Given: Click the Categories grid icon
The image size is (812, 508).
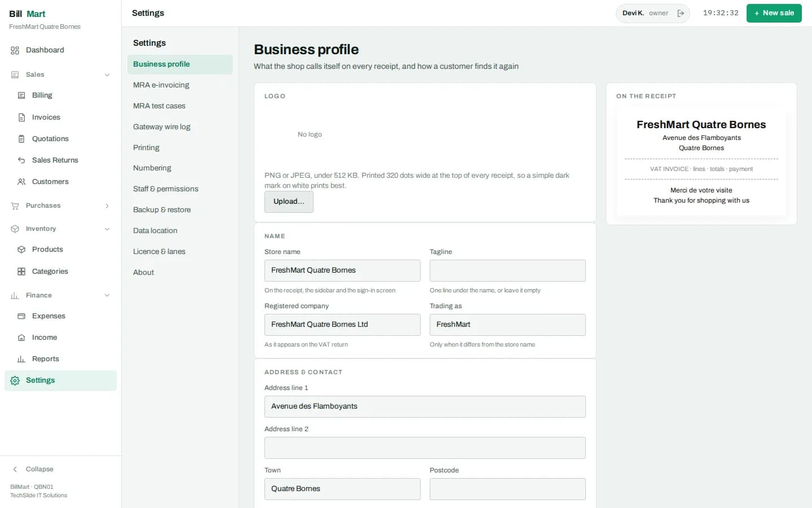Looking at the screenshot, I should [21, 271].
